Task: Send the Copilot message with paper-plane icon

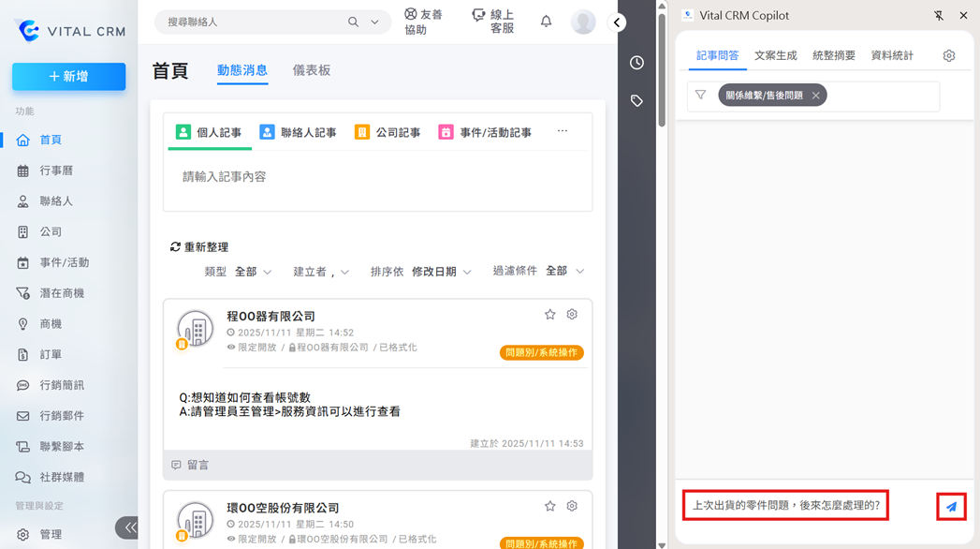Action: pos(951,507)
